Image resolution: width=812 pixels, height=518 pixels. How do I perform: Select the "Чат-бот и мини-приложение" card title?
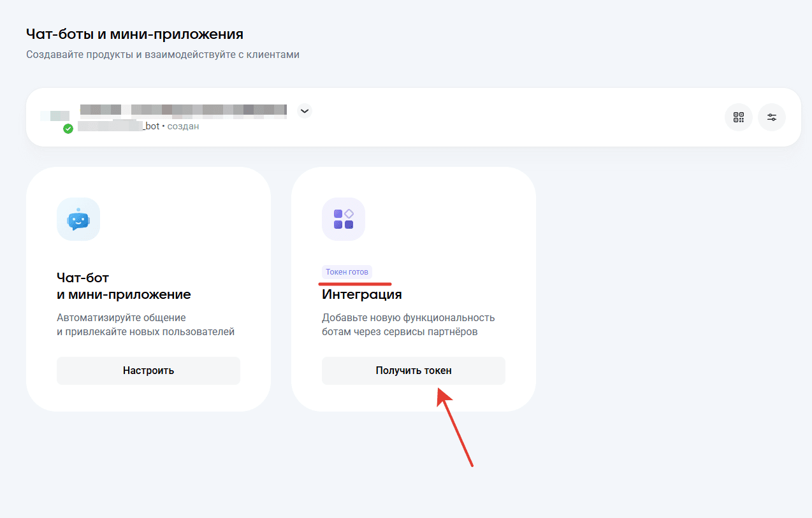(124, 287)
